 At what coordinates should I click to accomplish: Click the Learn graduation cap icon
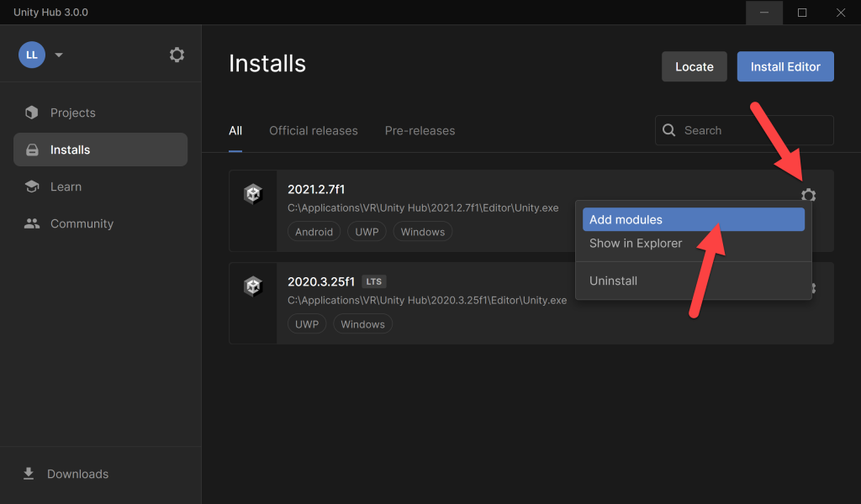(x=32, y=186)
